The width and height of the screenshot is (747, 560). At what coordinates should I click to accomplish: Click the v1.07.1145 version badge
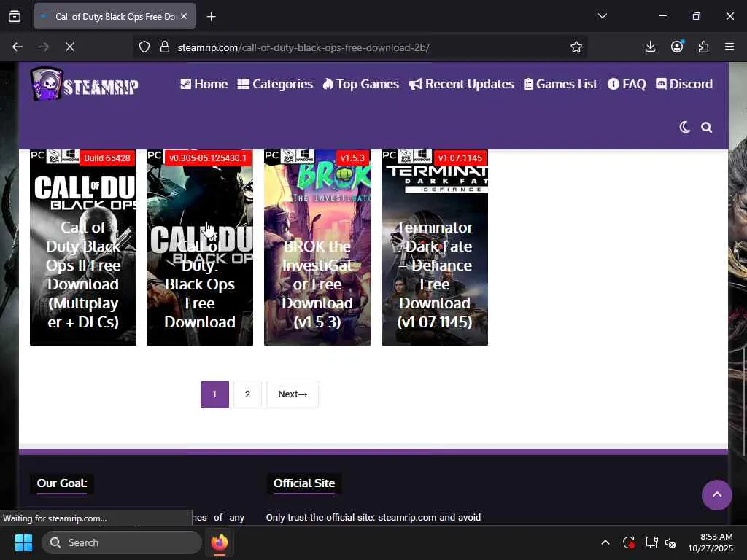(x=460, y=158)
